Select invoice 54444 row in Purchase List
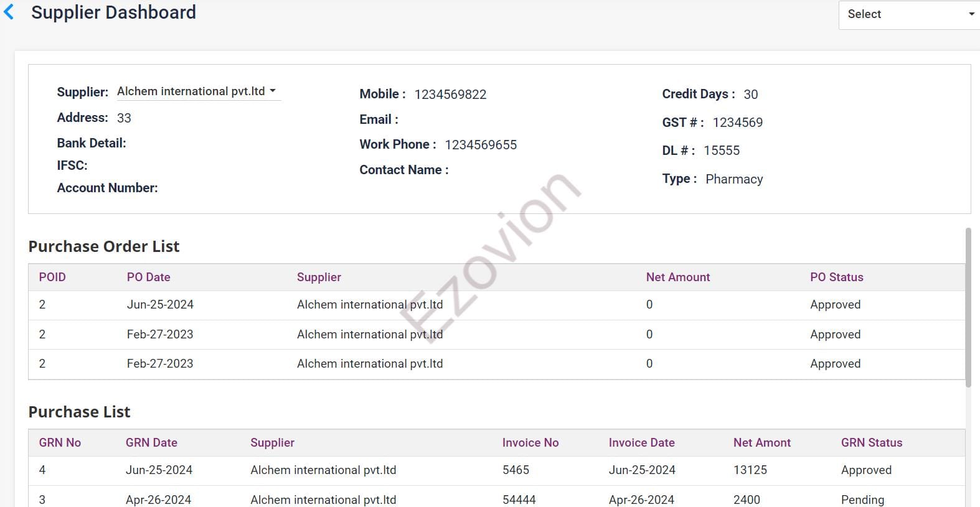The height and width of the screenshot is (507, 980). pos(519,500)
